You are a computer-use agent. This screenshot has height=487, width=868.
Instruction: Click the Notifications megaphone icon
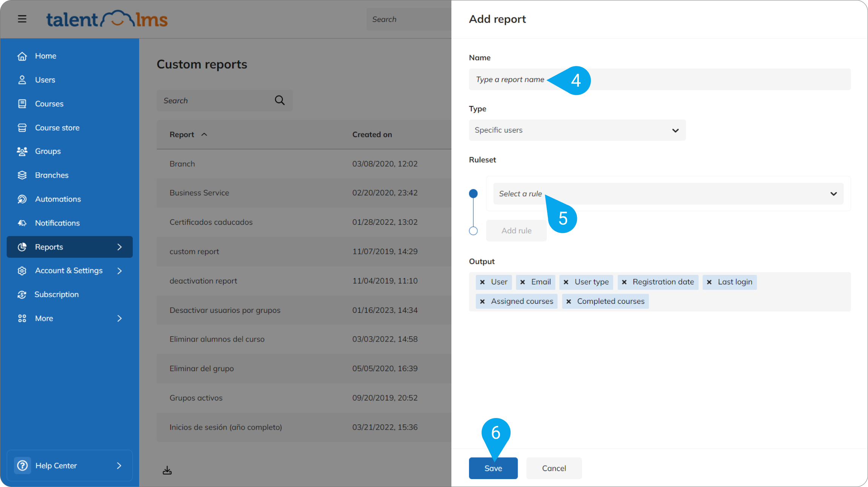(x=22, y=223)
